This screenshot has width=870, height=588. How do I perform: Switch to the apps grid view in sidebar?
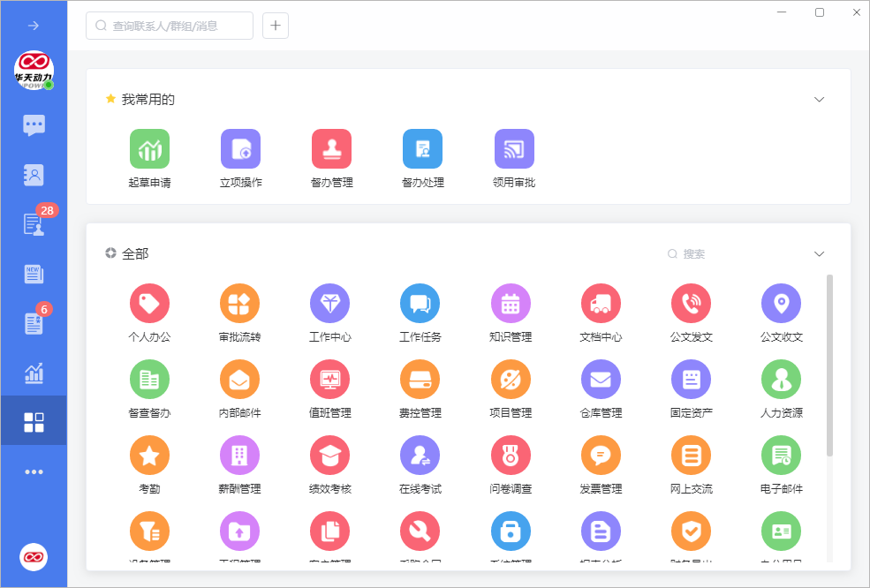pos(34,421)
